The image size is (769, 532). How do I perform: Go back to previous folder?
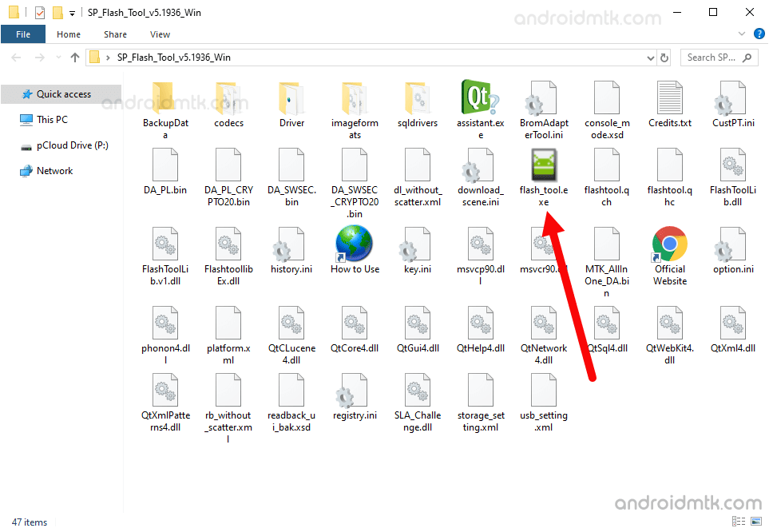(16, 58)
